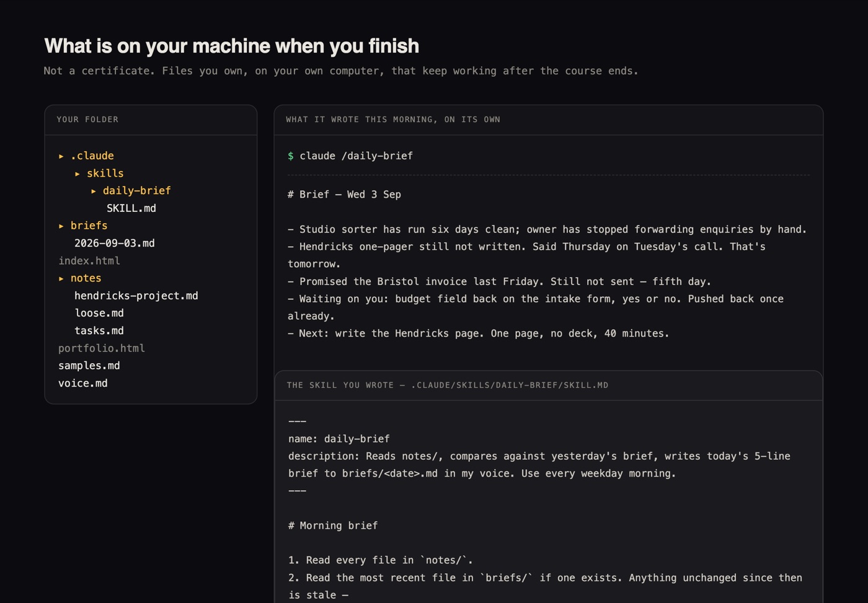Select tasks.md in the notes folder
Image resolution: width=868 pixels, height=603 pixels.
tap(99, 330)
